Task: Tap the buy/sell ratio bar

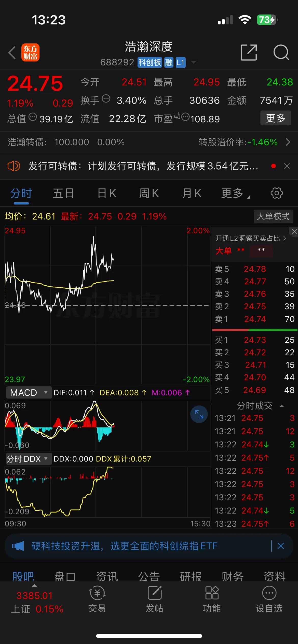Action: [255, 330]
